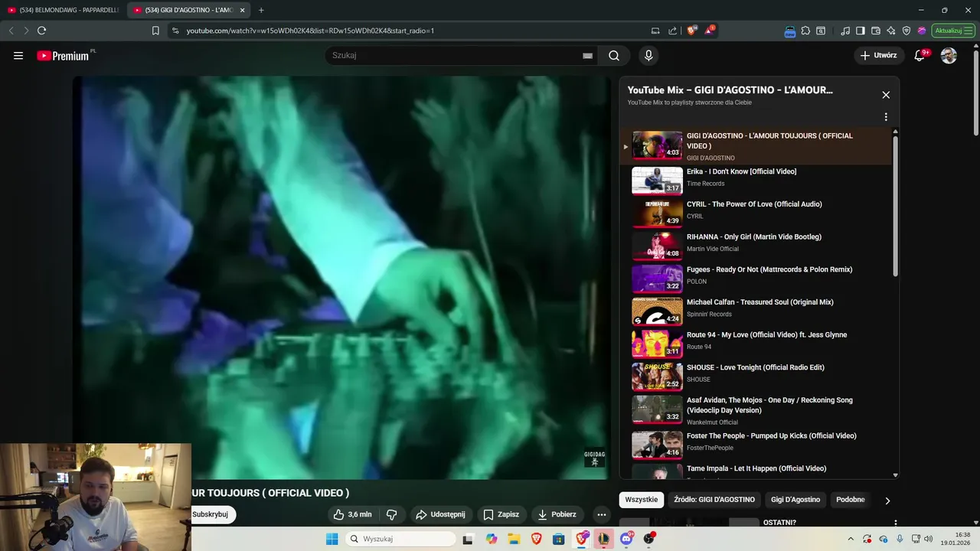Close the YouTube Mix playlist panel
This screenshot has height=551, width=980.
tap(886, 95)
